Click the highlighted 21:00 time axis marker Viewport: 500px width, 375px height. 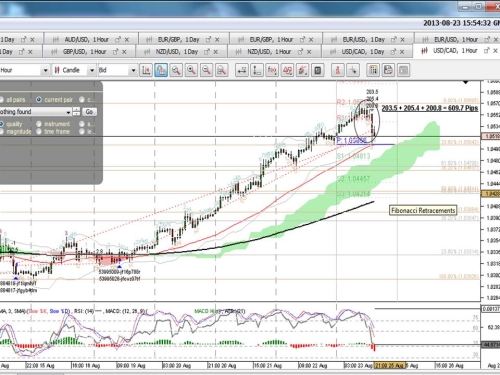(389, 365)
